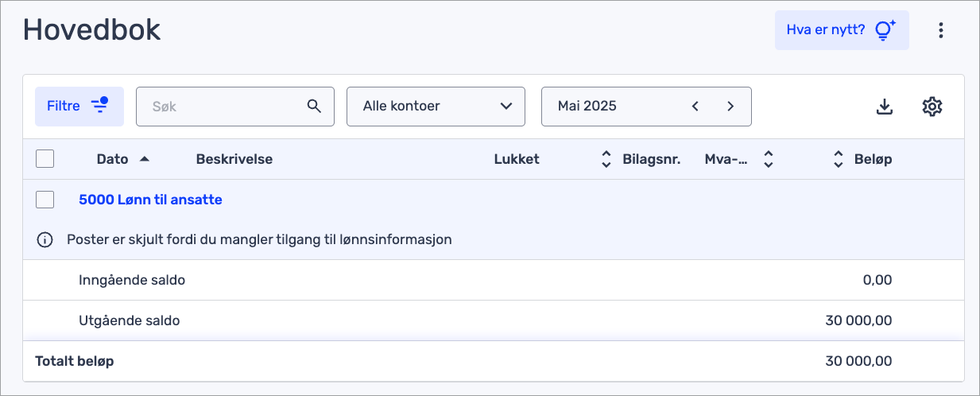Open the three-dot more options menu
Screen dimensions: 980x396
tap(941, 30)
